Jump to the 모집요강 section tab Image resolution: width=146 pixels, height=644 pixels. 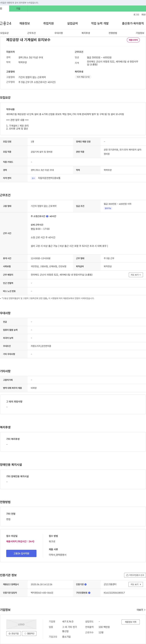coord(5,33)
